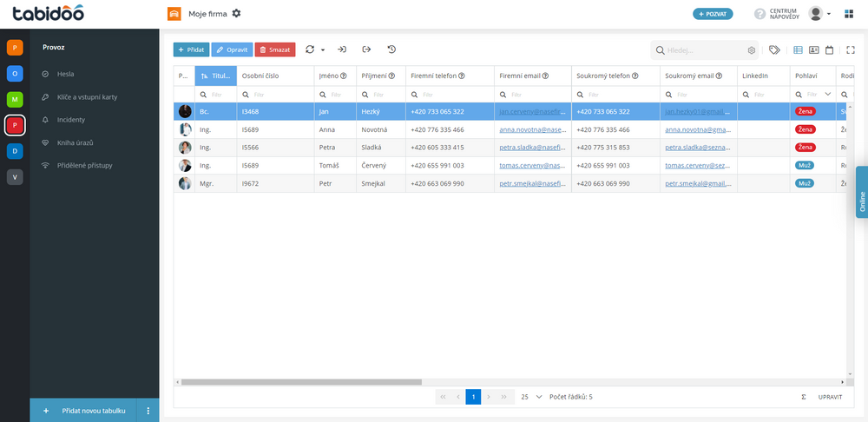
Task: Open the tags icon
Action: [x=774, y=49]
